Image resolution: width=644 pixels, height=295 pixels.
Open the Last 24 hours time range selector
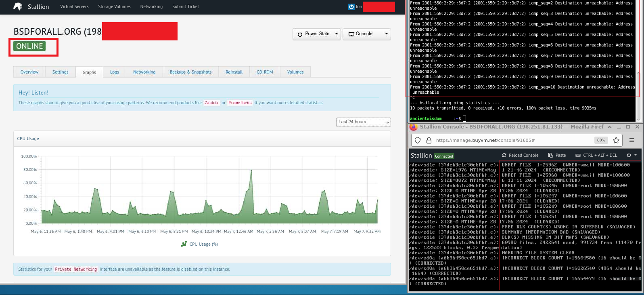pyautogui.click(x=363, y=122)
